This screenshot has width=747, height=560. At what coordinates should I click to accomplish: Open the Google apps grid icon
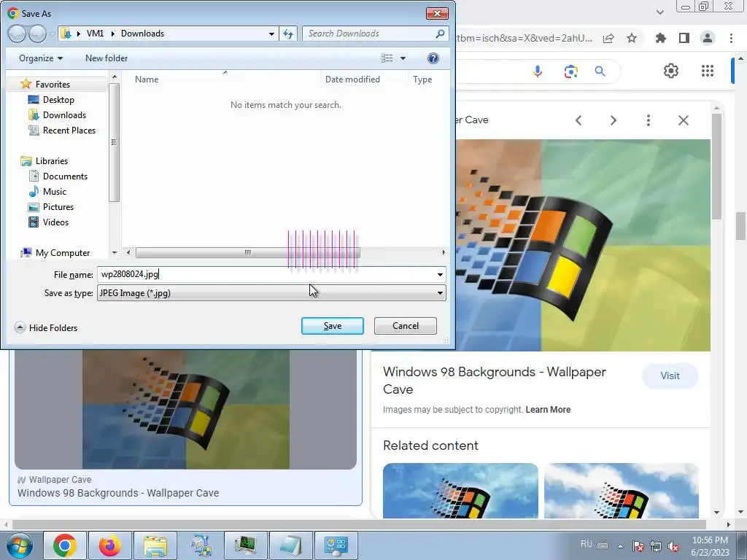click(708, 71)
